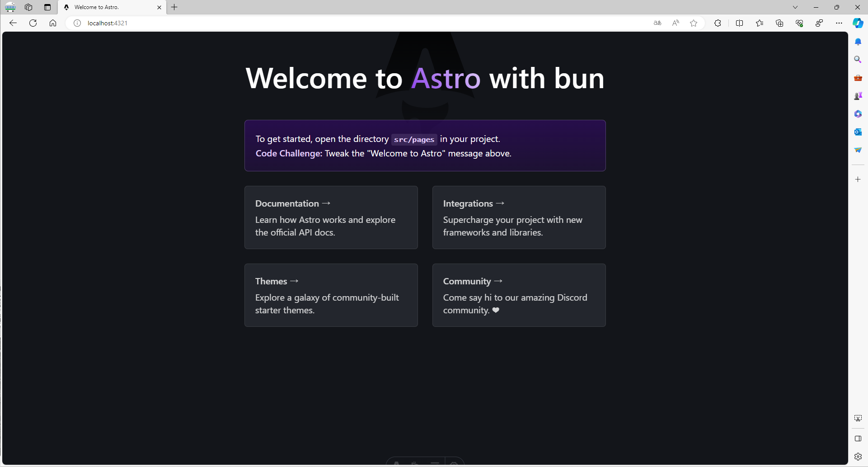Click text 'Come say hi to our amazing Discord'
The image size is (868, 467).
515,297
